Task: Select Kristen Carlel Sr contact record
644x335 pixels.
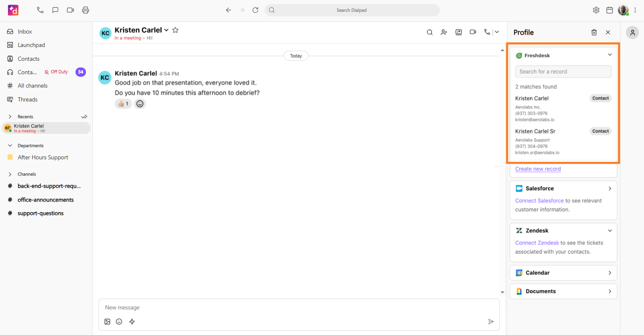Action: 563,142
